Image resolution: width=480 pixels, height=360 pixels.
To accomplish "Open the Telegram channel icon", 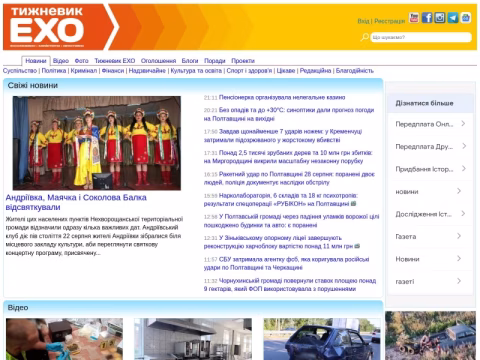I will coord(453,18).
